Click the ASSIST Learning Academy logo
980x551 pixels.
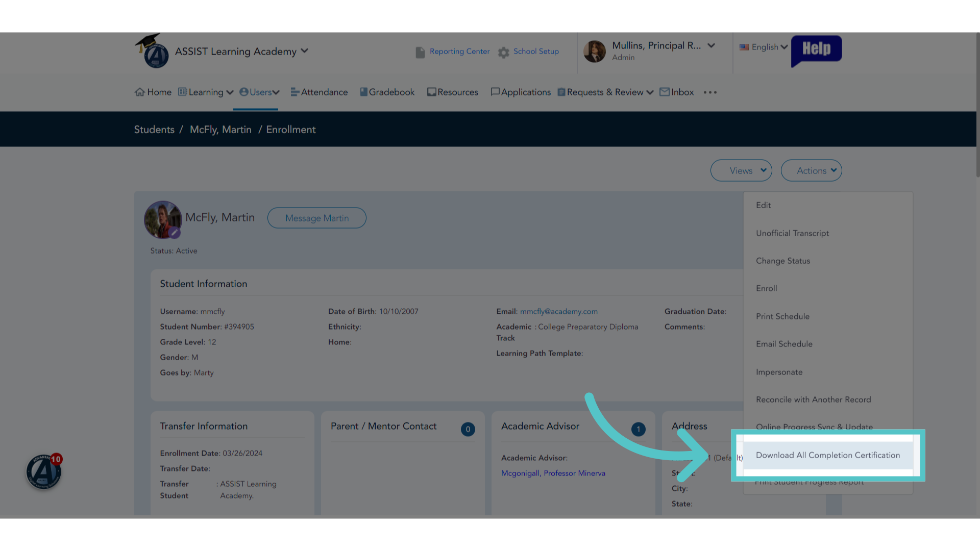[x=152, y=51]
